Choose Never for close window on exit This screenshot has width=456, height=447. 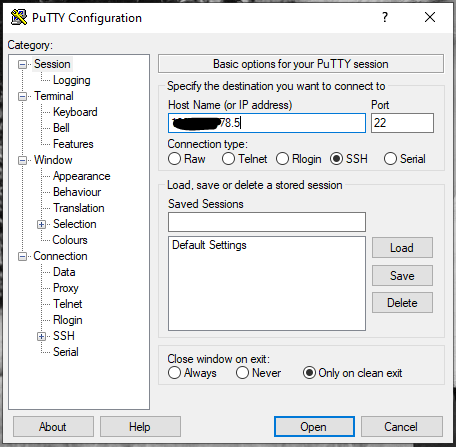pos(242,373)
